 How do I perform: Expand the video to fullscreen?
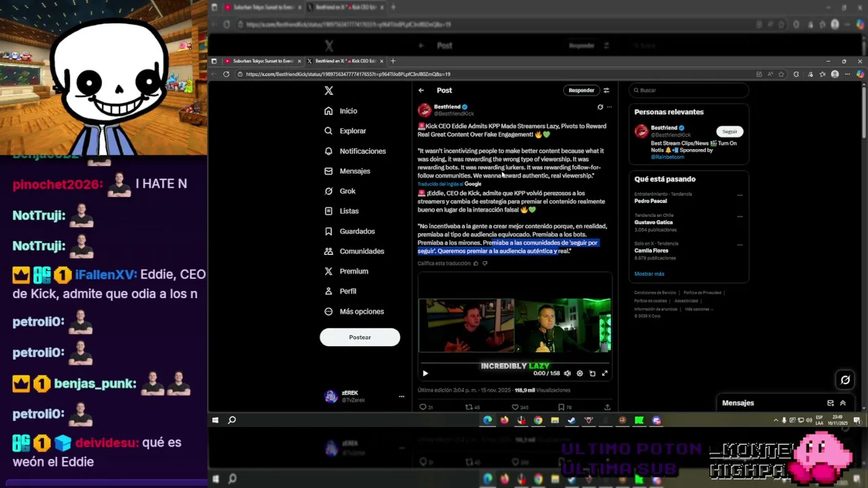(605, 373)
